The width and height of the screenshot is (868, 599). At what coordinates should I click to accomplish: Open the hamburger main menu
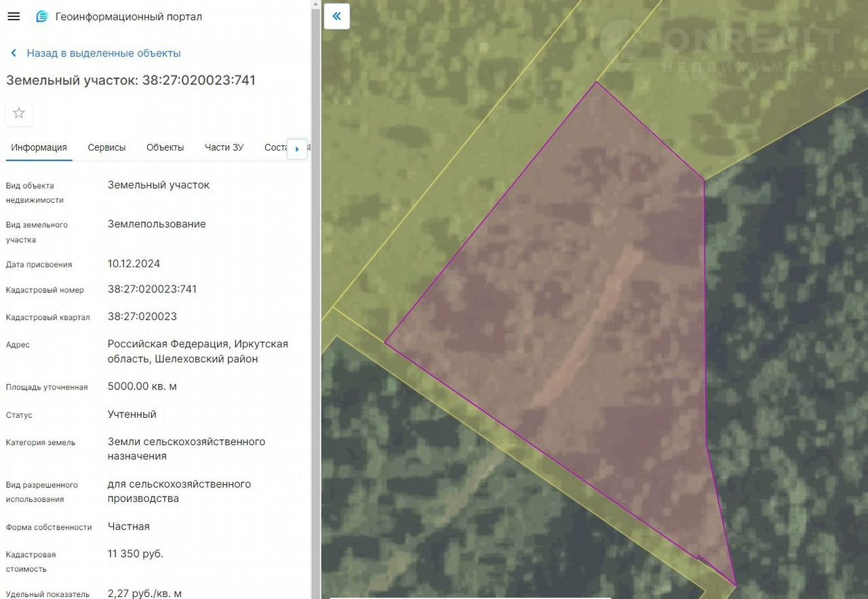click(x=14, y=16)
